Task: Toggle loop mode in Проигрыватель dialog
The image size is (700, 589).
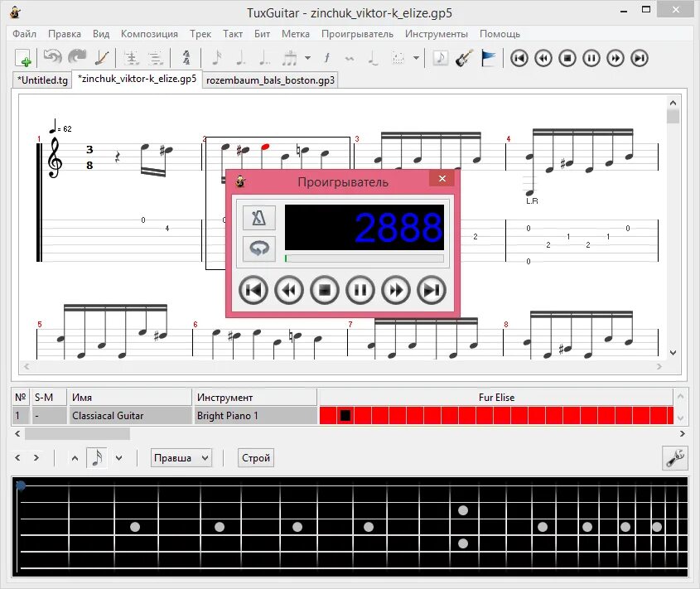Action: 259,249
